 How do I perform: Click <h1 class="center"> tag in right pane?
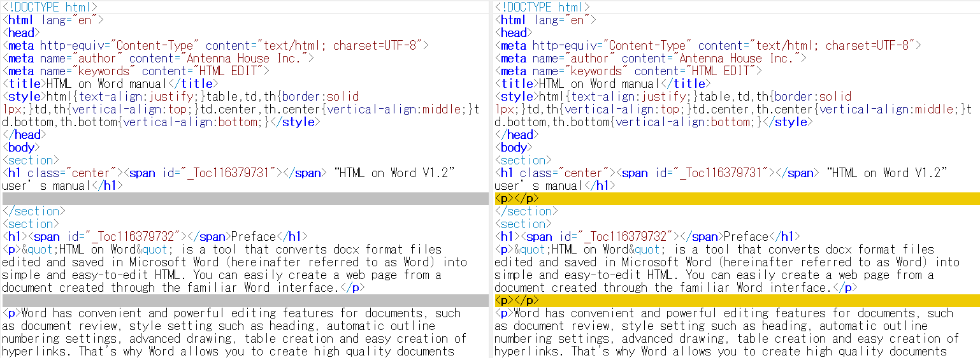tap(554, 173)
